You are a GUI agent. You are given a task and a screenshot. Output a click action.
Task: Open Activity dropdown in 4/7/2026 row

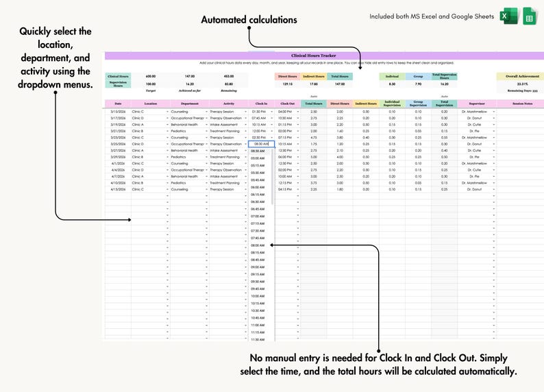pos(246,176)
